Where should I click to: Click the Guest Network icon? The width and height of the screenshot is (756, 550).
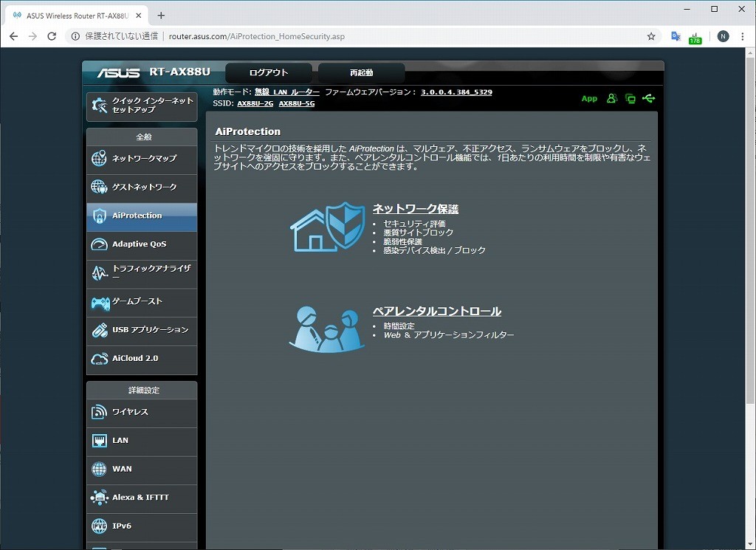coord(99,187)
